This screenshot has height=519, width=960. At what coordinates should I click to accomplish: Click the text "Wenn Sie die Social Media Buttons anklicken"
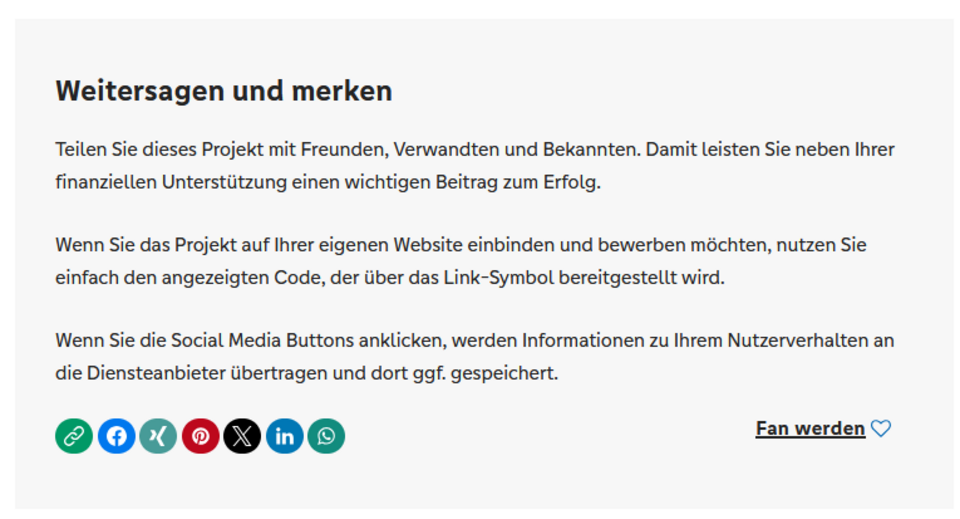[251, 340]
